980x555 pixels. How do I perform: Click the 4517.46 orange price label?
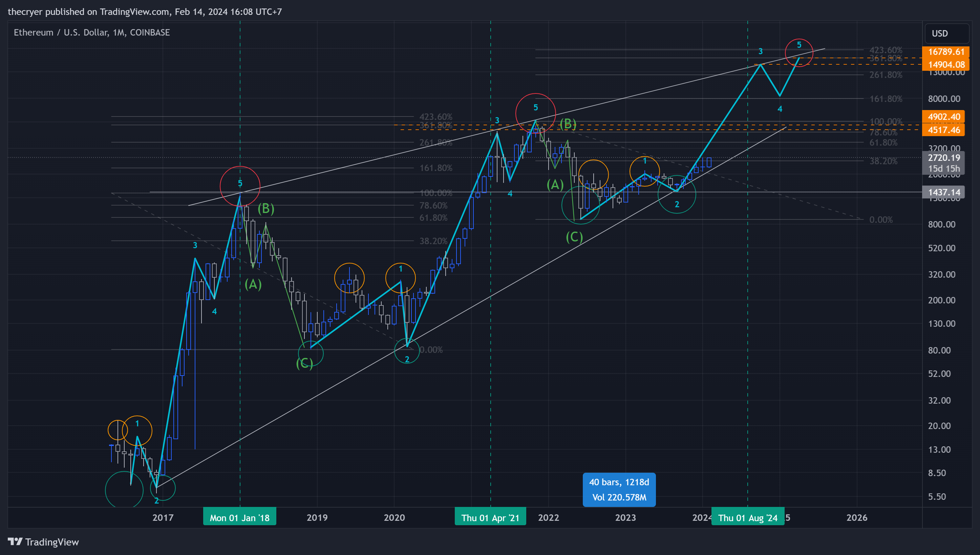(x=943, y=130)
